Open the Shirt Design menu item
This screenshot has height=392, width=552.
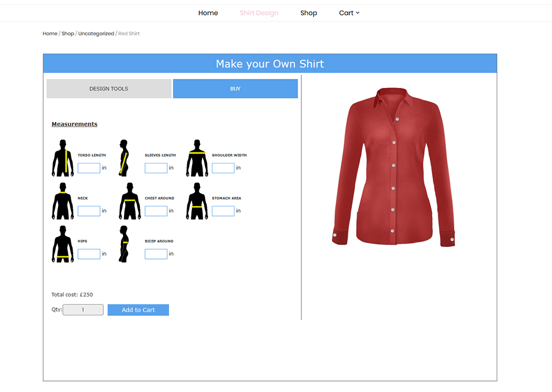coord(259,13)
